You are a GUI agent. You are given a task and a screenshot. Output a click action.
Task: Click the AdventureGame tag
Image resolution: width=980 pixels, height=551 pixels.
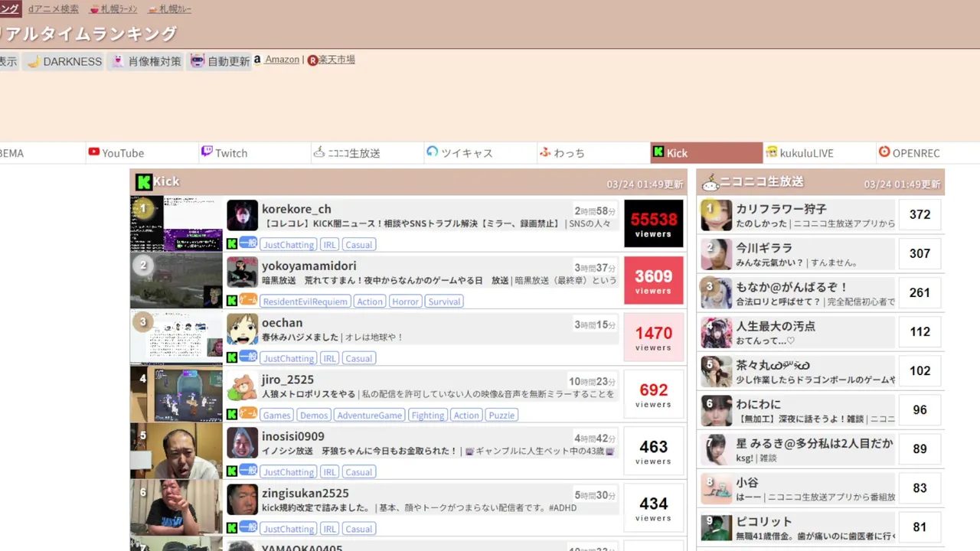coord(370,415)
